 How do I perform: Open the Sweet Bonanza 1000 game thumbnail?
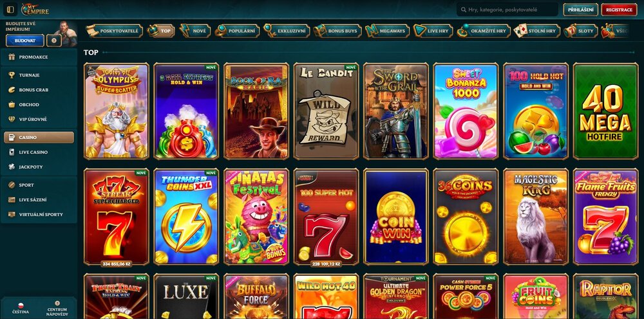coord(466,111)
